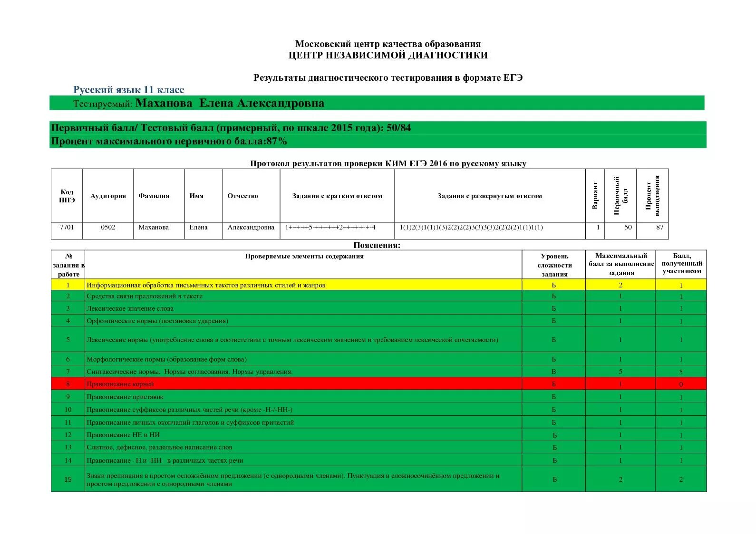
Task: Click the 'Аудитория' column header
Action: point(108,196)
